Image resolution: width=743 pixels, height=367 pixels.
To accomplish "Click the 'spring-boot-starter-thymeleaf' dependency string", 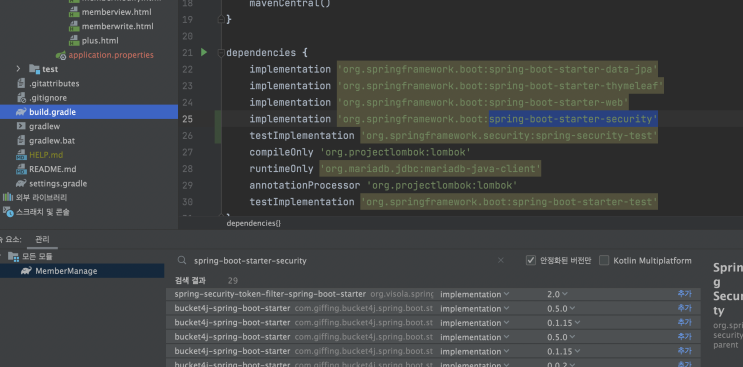I will 500,86.
